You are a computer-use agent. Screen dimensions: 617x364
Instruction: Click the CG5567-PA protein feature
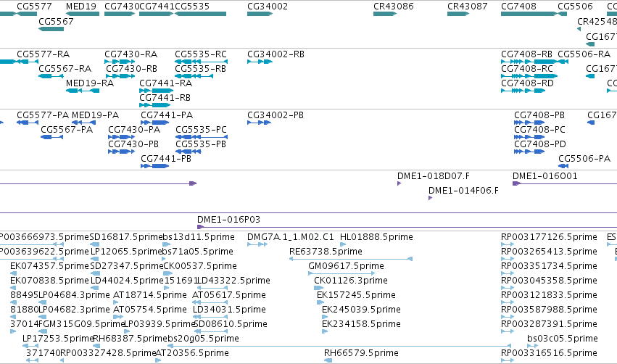[52, 137]
